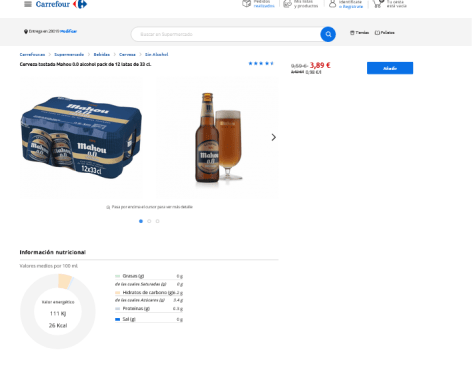Click the Valores medios por 100 ml text

[49, 266]
